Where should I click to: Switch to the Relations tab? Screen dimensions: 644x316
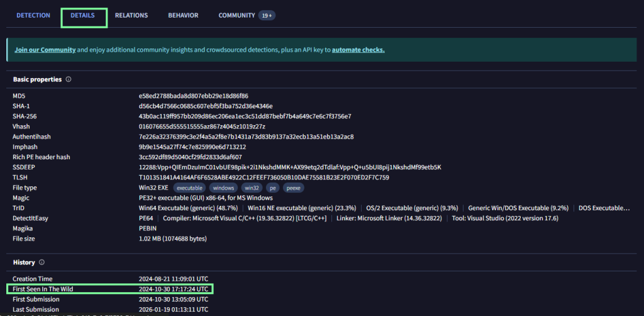(132, 15)
